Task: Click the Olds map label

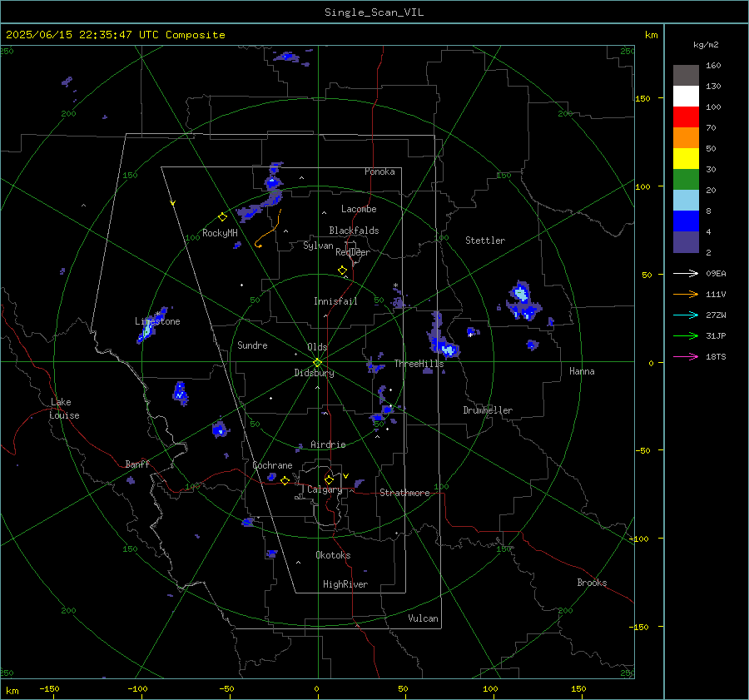Action: (x=317, y=347)
